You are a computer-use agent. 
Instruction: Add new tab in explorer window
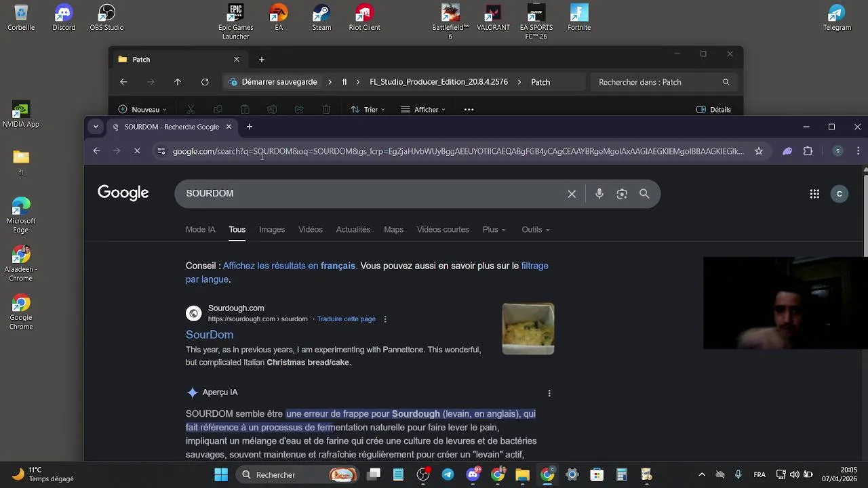[x=262, y=60]
